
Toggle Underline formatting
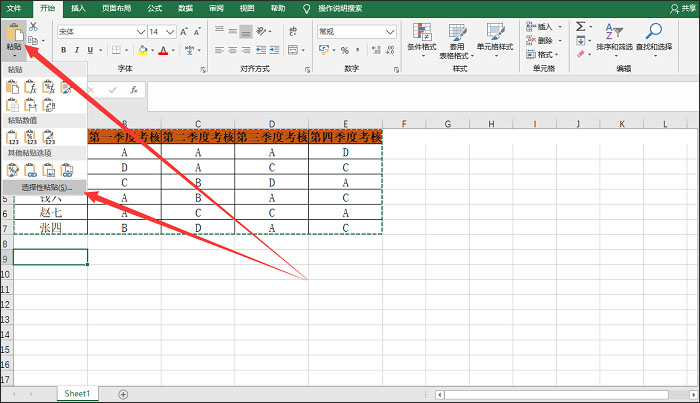(x=90, y=50)
